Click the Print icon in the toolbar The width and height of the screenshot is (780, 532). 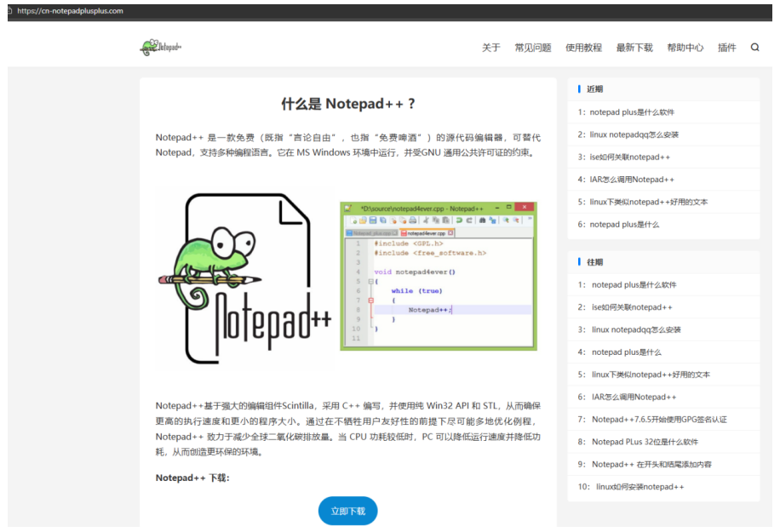click(x=413, y=220)
